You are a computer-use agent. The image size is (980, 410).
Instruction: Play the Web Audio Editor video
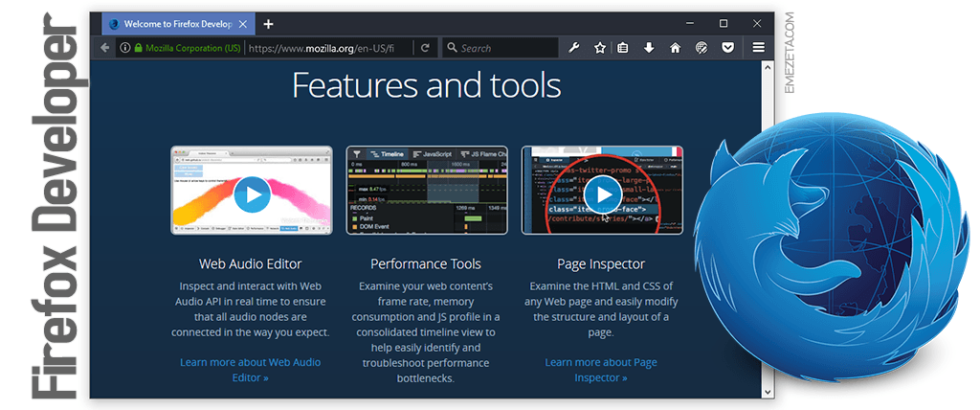[252, 194]
